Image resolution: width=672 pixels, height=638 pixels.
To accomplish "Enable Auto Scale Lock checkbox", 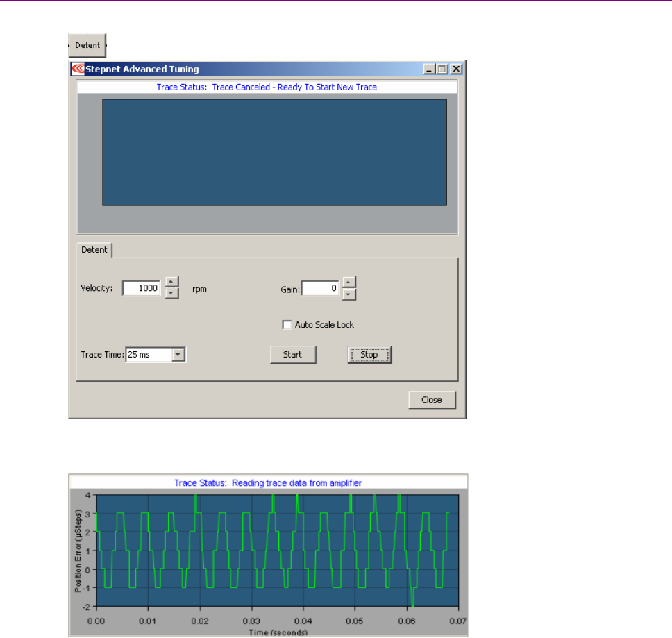I will click(287, 325).
